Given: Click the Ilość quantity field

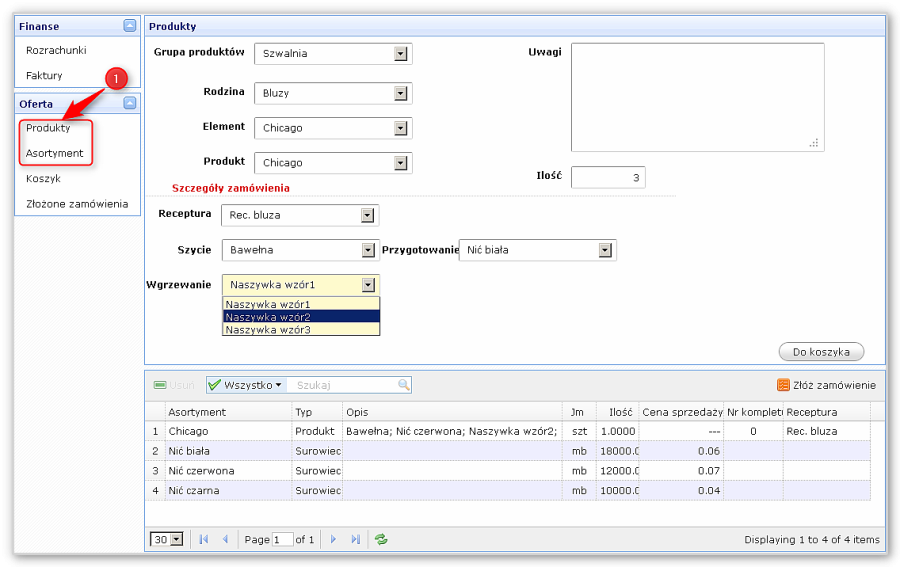Looking at the screenshot, I should coord(607,178).
